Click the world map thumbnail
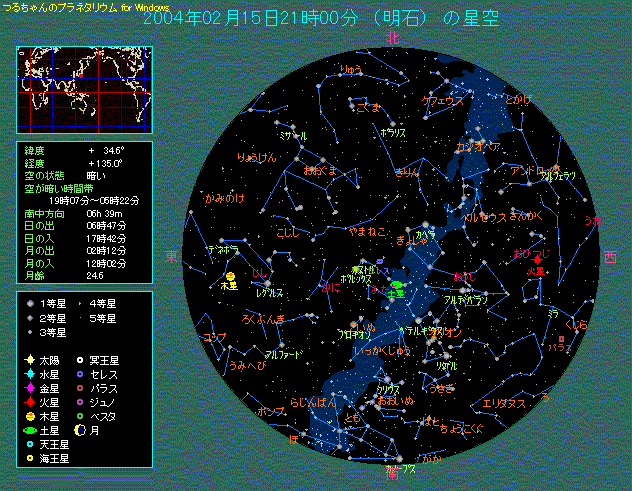This screenshot has width=632, height=491. coord(83,90)
